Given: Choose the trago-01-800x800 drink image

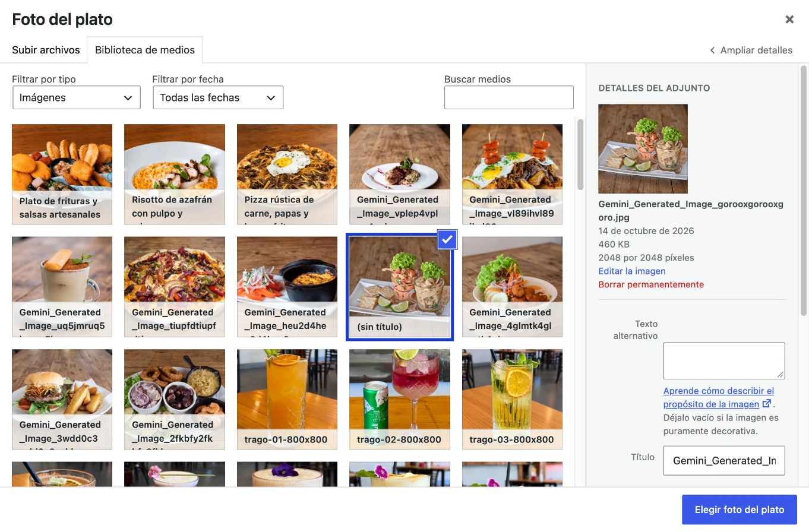Looking at the screenshot, I should [287, 399].
